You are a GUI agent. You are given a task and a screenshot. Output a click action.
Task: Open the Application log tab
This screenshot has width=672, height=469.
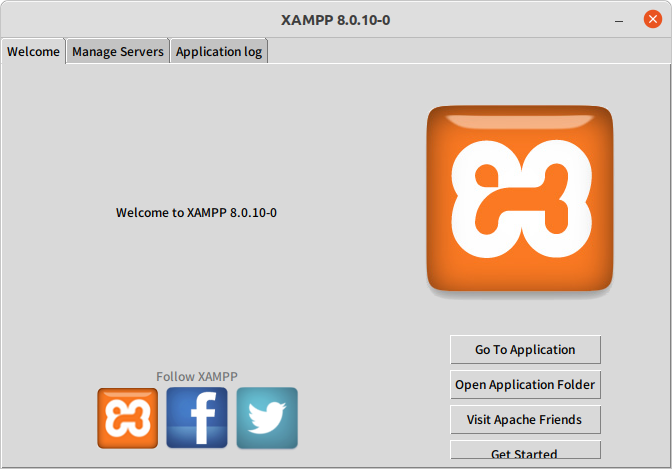tap(219, 51)
